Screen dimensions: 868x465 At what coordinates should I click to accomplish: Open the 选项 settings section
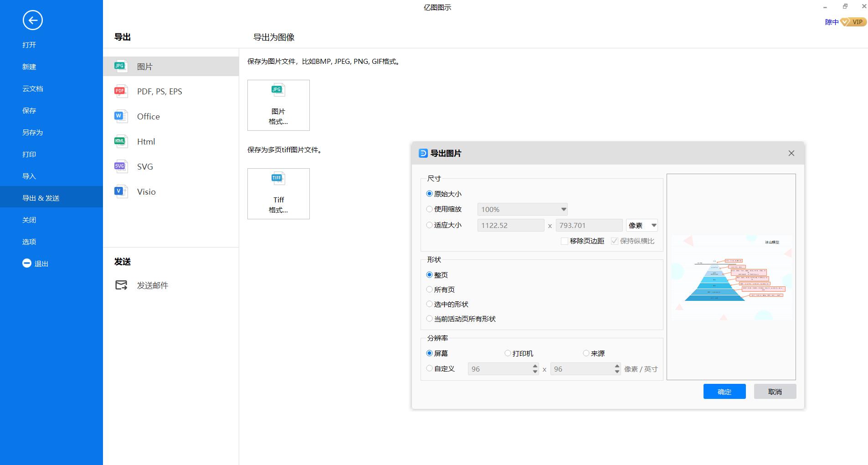point(29,242)
